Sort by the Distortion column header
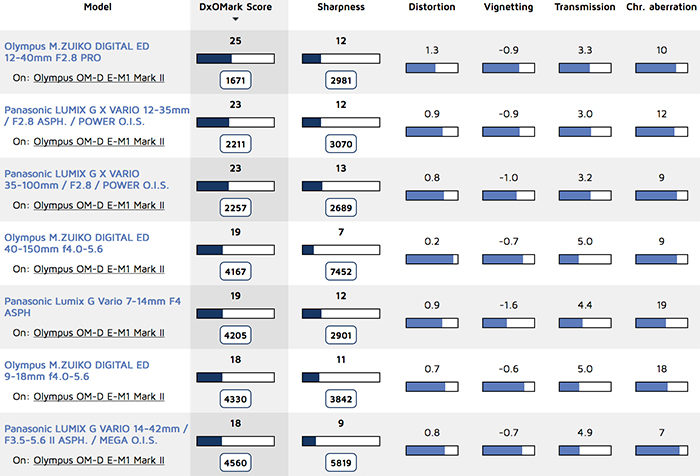The height and width of the screenshot is (476, 700). (x=432, y=7)
